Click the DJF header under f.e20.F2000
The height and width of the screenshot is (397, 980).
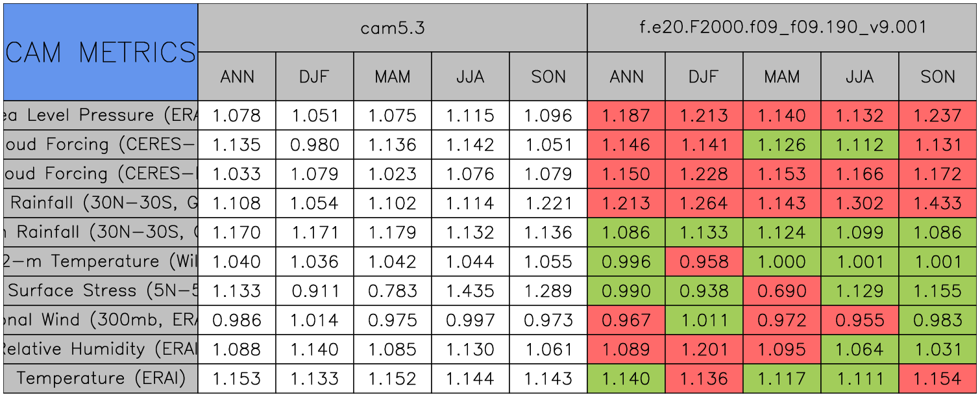704,77
